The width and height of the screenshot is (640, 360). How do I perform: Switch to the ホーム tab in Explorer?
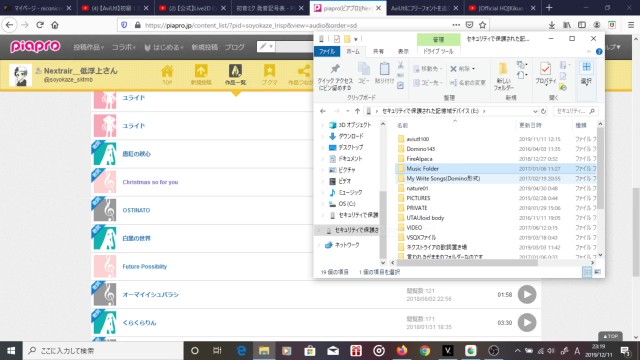(x=353, y=51)
